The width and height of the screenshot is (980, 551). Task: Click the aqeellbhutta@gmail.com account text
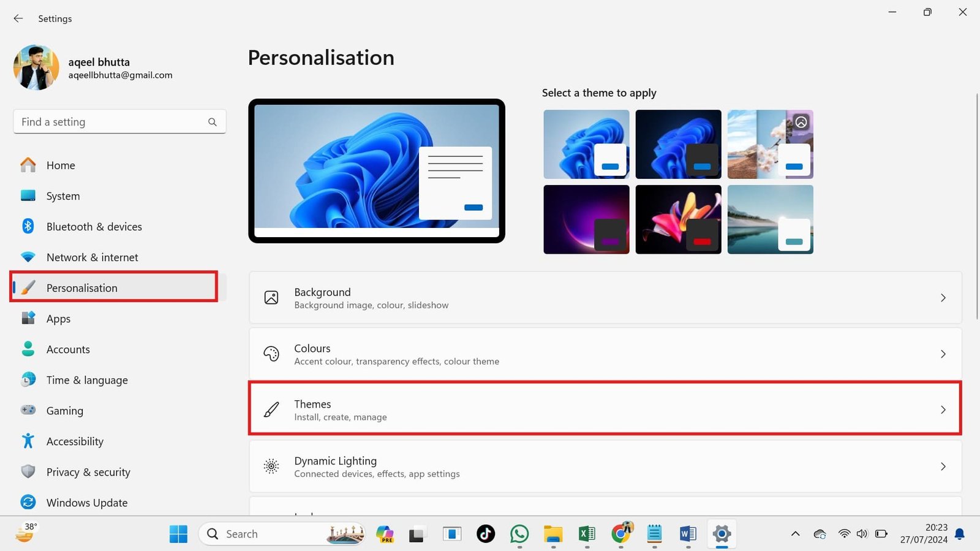pyautogui.click(x=120, y=75)
